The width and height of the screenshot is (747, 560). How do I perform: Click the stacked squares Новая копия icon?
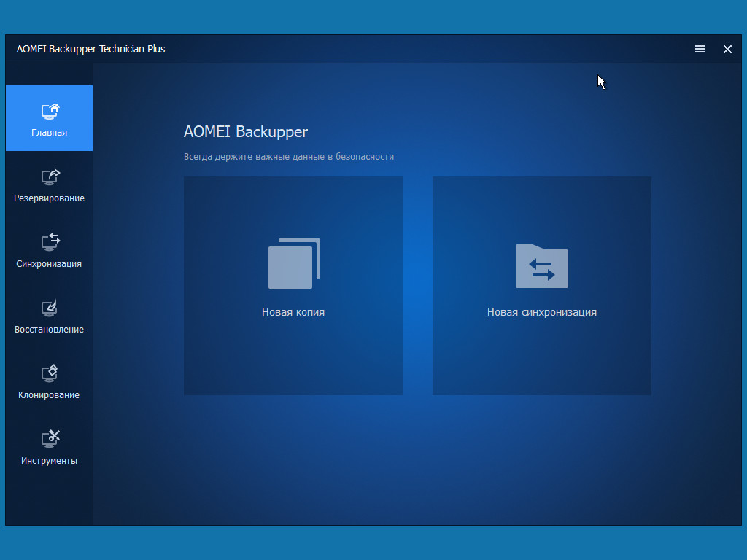click(294, 263)
